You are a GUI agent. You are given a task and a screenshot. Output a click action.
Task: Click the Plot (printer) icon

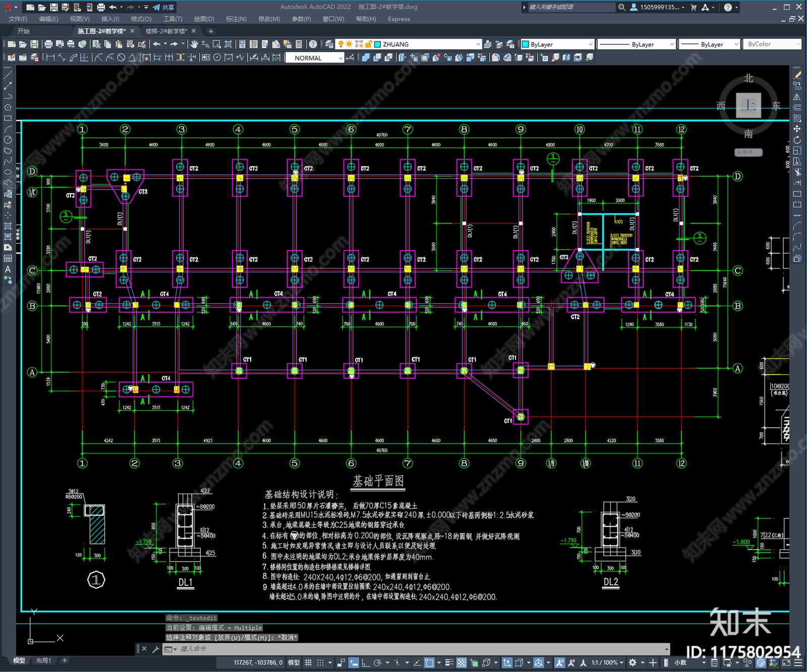[48, 44]
